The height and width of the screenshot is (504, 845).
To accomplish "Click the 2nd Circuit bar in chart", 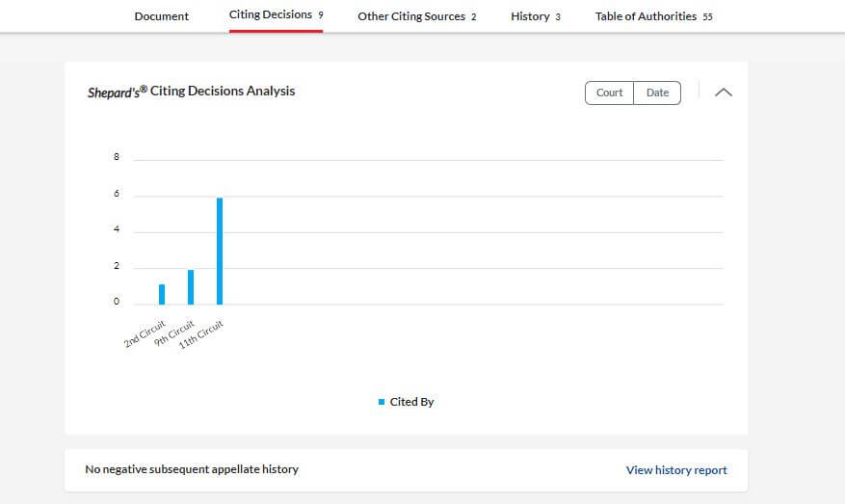I will point(162,294).
